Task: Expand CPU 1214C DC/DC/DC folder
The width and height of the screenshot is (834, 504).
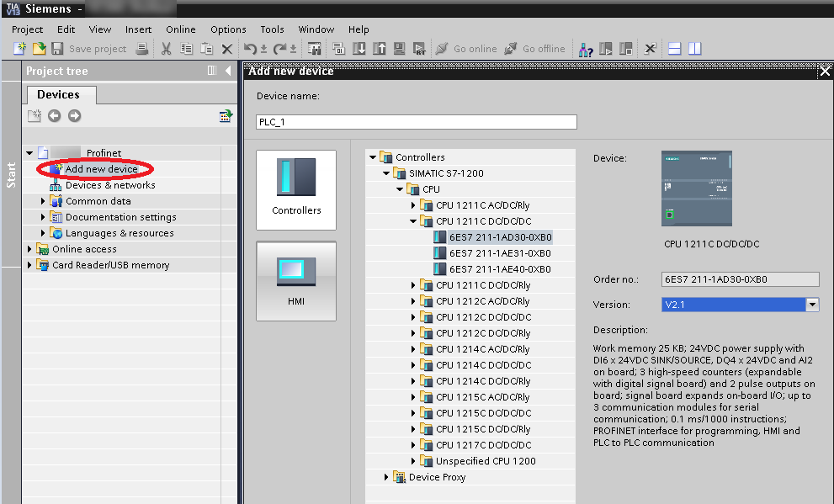Action: click(413, 365)
